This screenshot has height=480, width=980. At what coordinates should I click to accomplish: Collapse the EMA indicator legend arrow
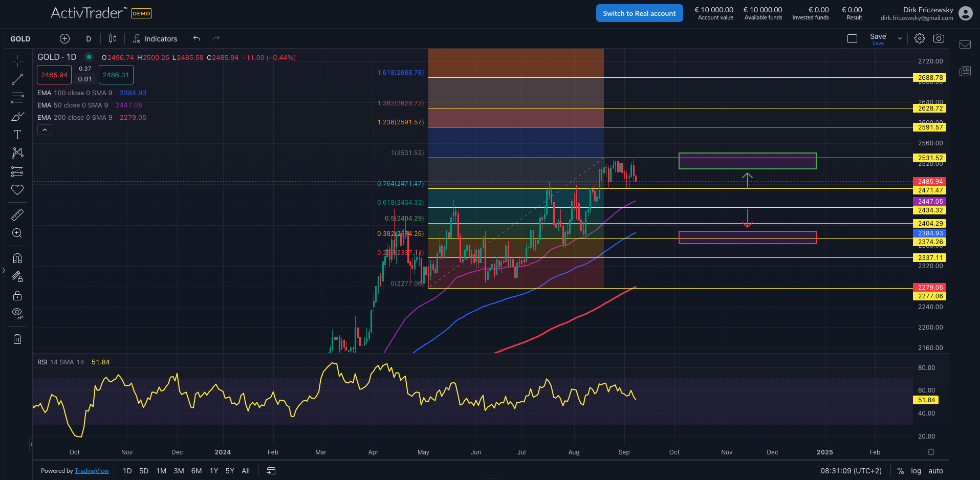pos(45,129)
